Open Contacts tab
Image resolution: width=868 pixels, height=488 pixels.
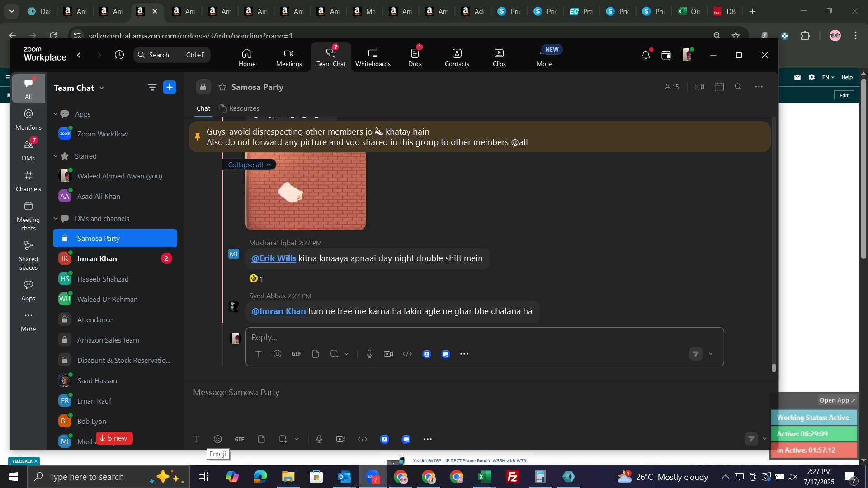457,57
